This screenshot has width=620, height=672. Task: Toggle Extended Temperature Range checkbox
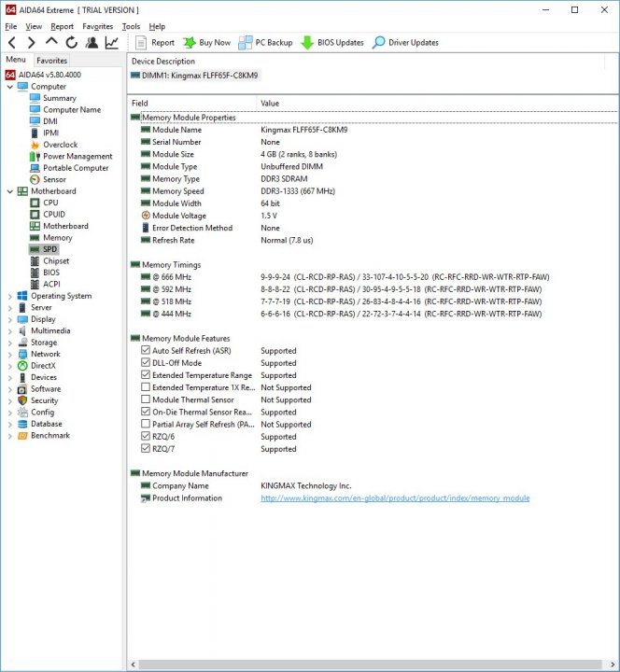click(x=146, y=374)
